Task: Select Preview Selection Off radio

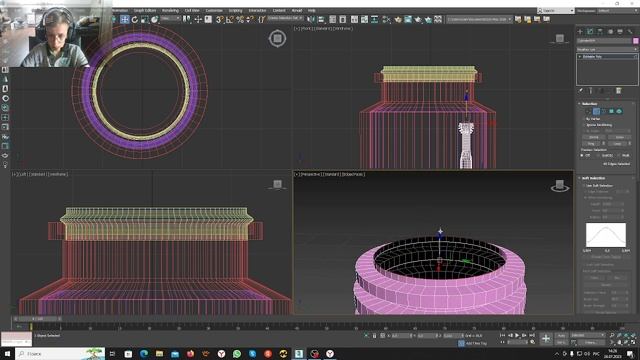Action: tap(582, 156)
